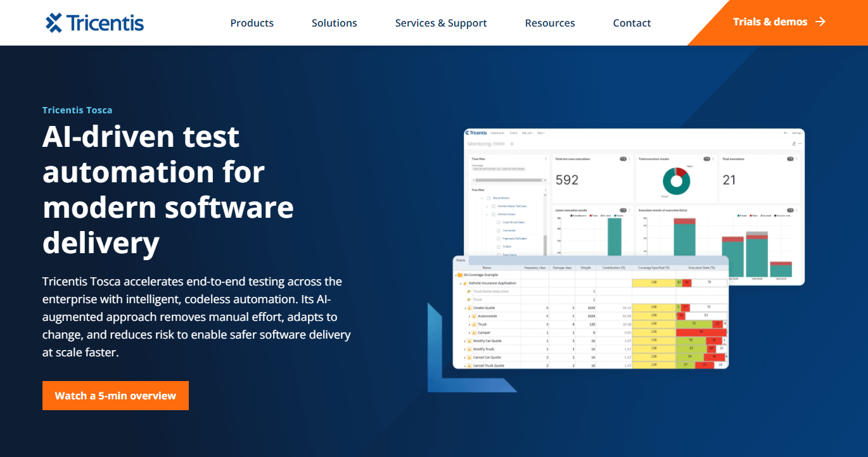
Task: Click the Coverage Example folder icon
Action: coord(460,275)
